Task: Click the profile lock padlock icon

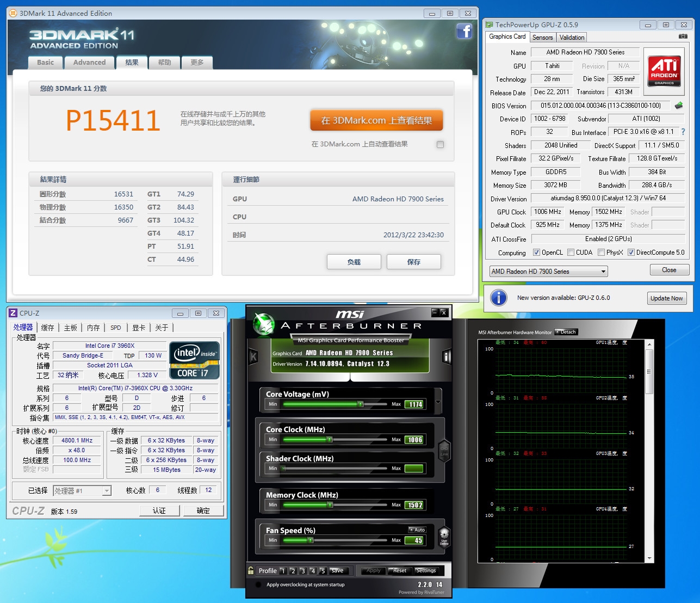Action: coord(251,570)
